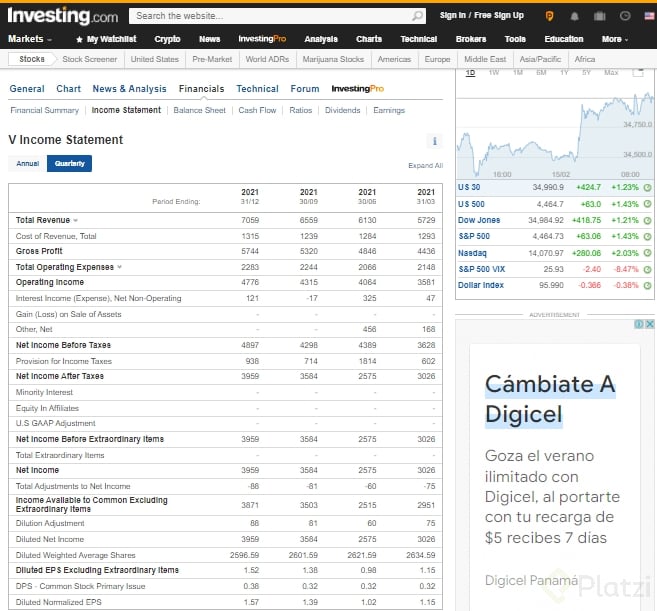Select the 1D chart range
The image size is (657, 611).
click(471, 73)
